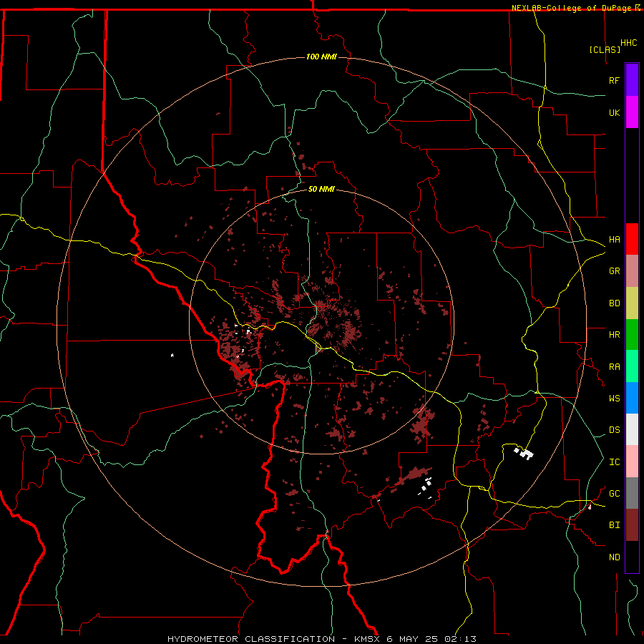Click the [CLAS] units label

pos(605,49)
